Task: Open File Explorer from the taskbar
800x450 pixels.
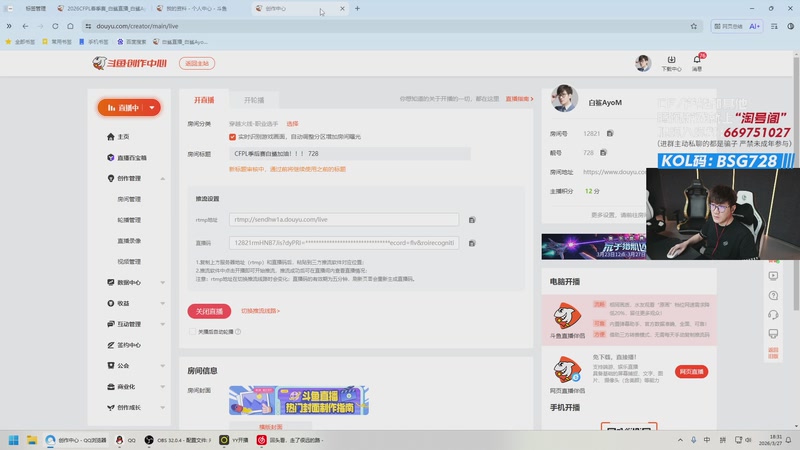Action: (x=32, y=440)
